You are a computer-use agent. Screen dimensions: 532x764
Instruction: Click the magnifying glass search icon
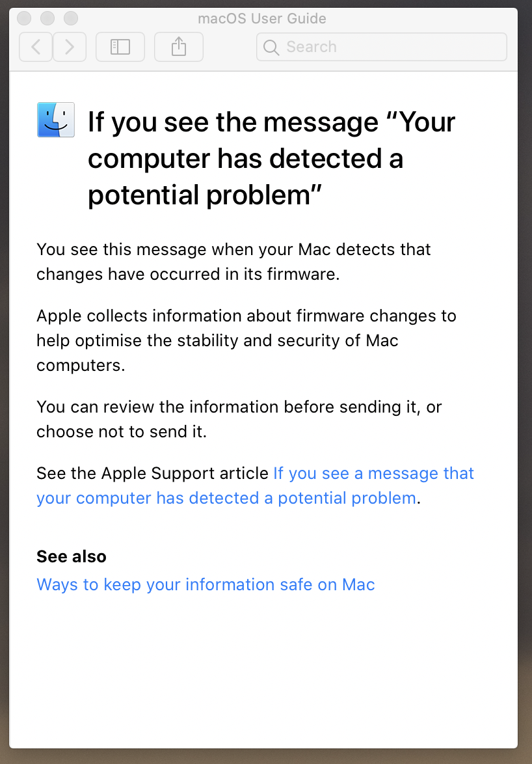pyautogui.click(x=271, y=48)
